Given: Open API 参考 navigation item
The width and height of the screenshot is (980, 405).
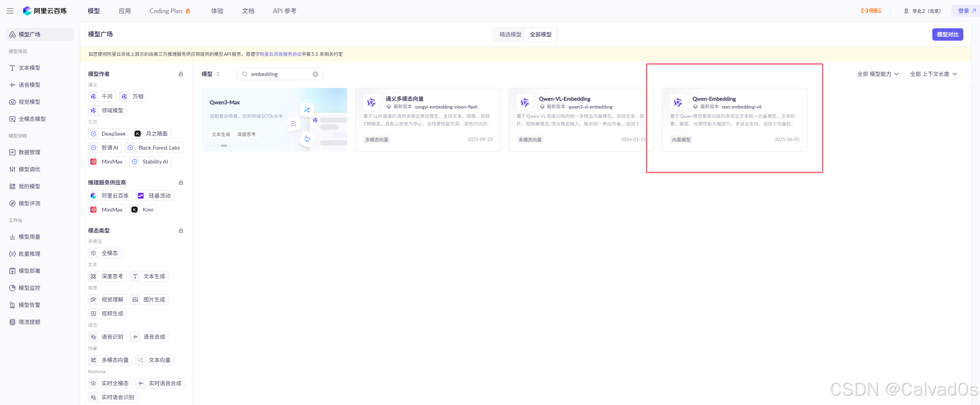Looking at the screenshot, I should click(x=285, y=11).
